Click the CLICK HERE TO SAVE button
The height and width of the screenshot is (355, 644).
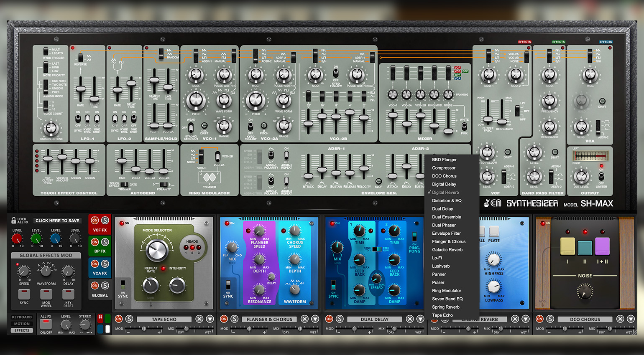(x=57, y=221)
